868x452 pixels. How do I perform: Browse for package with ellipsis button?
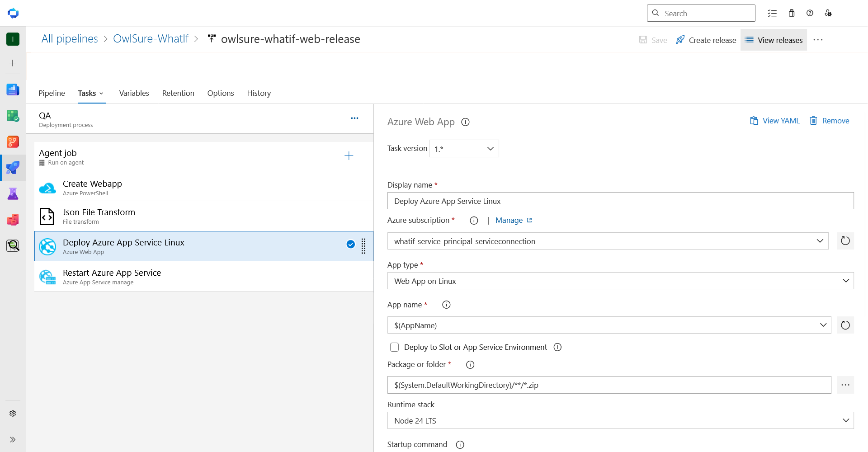pyautogui.click(x=845, y=385)
